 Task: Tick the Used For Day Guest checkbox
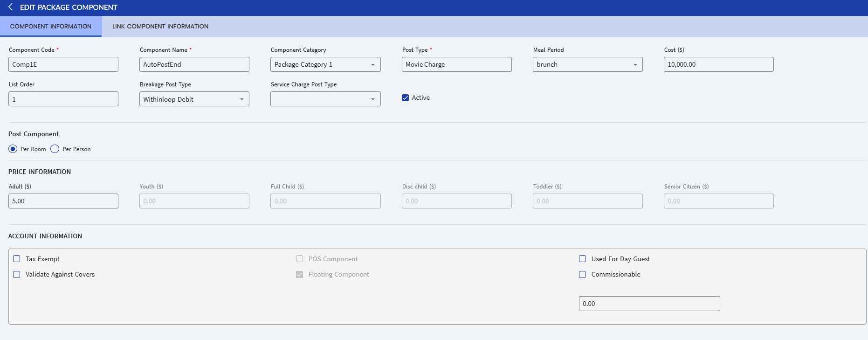[x=582, y=259]
